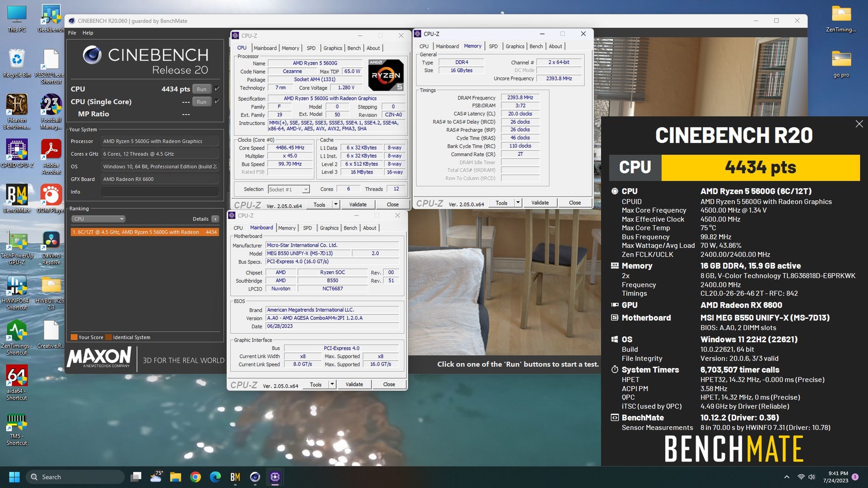Run the CPU multi-core benchmark
The width and height of the screenshot is (868, 488).
(x=202, y=89)
